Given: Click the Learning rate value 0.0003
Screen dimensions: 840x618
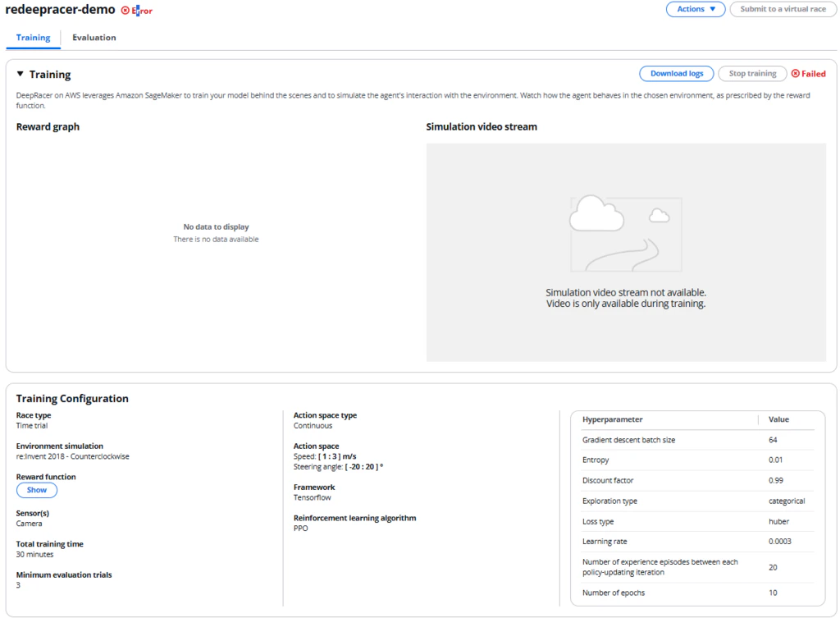Looking at the screenshot, I should 780,542.
